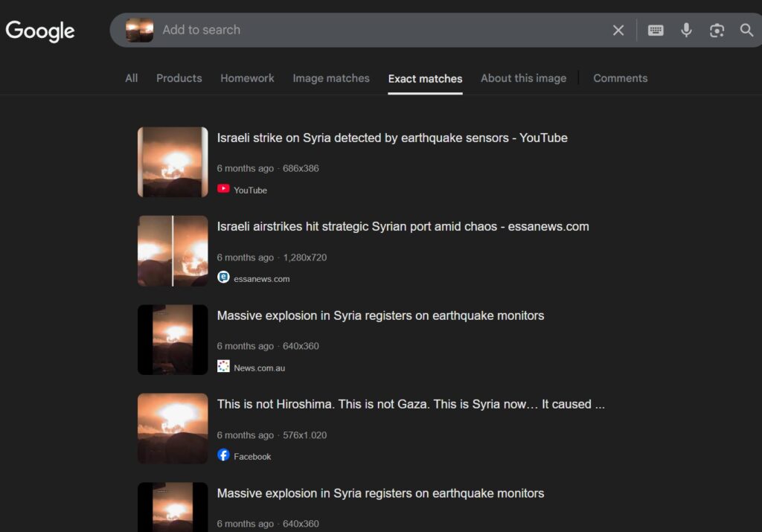The image size is (762, 532).
Task: Click the 686x386 size text
Action: (301, 169)
